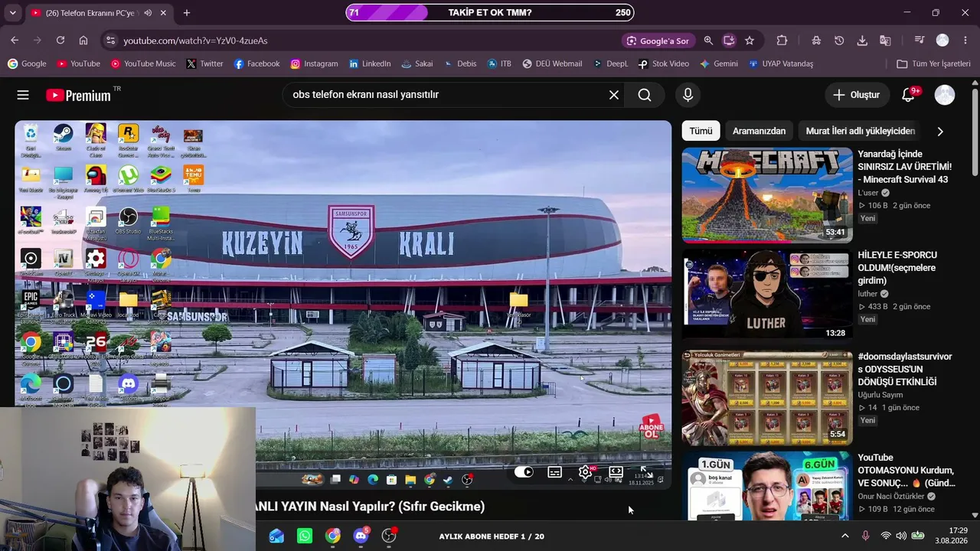Open the YouTube guide hamburger menu
Viewport: 980px width, 551px height.
[x=23, y=95]
